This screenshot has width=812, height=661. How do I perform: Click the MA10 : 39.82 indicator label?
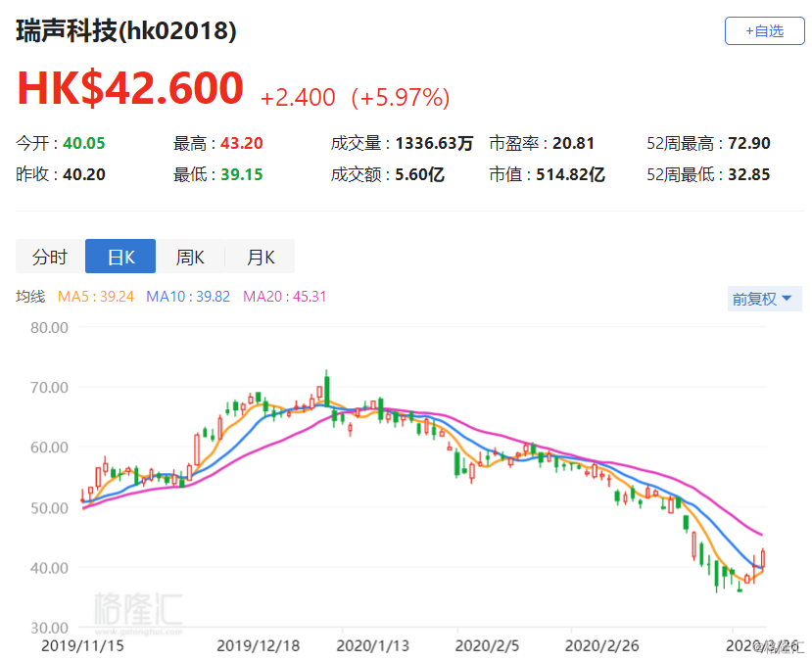click(188, 297)
